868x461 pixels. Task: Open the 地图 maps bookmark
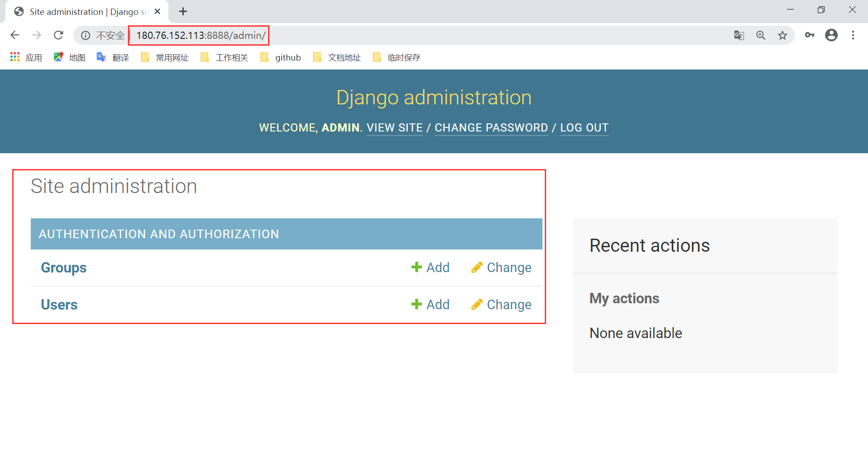click(70, 57)
